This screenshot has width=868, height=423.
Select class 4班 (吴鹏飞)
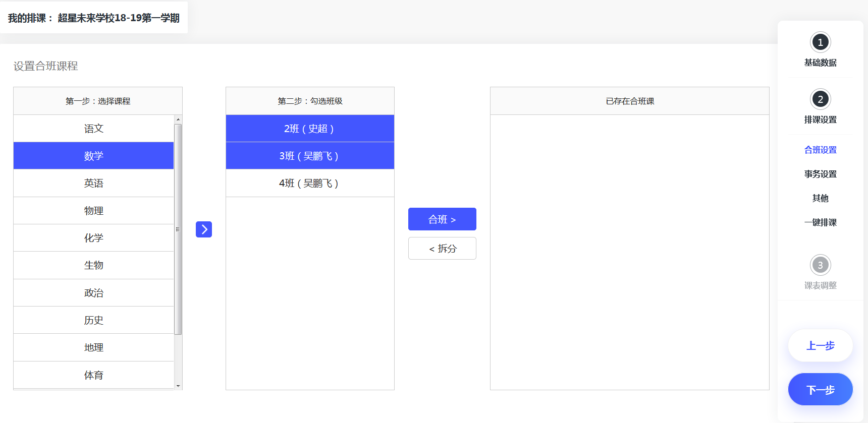[x=309, y=183]
